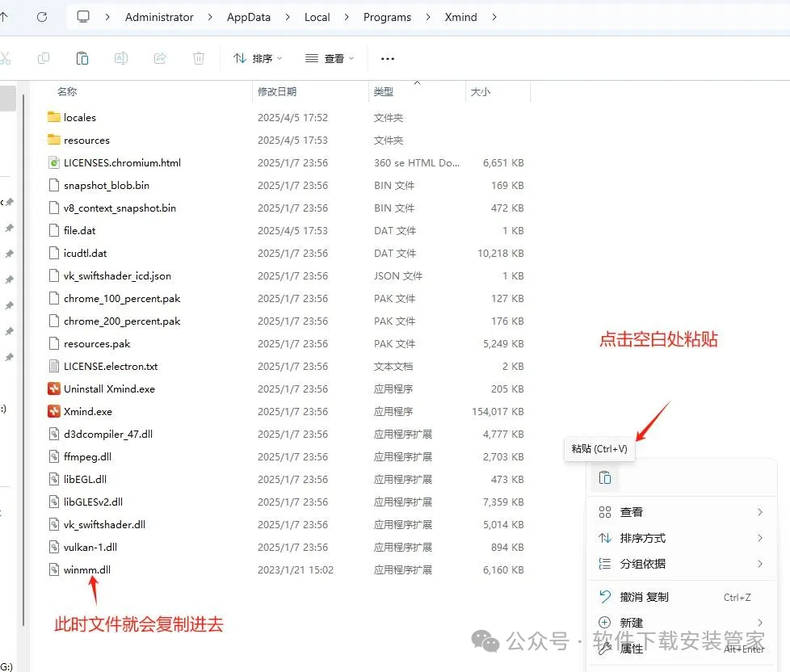Click the LICENSE.electron.txt file icon
The height and width of the screenshot is (672, 790).
coord(54,366)
